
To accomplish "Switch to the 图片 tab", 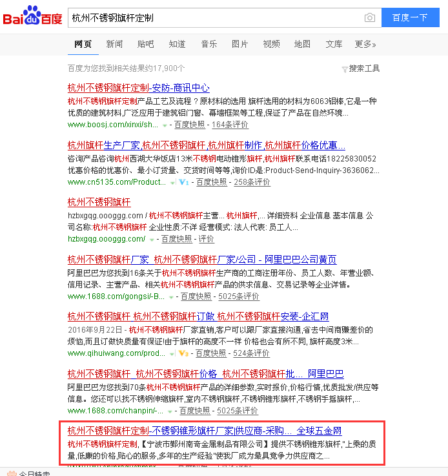I will 240,45.
